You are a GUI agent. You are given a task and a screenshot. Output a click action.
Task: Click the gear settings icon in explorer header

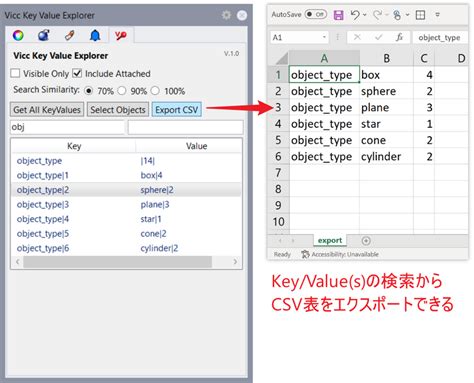point(226,15)
